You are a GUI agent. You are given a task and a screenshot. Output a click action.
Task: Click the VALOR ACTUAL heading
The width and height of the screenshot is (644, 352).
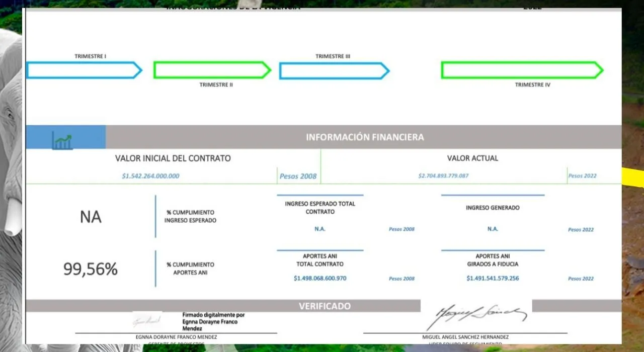point(472,158)
